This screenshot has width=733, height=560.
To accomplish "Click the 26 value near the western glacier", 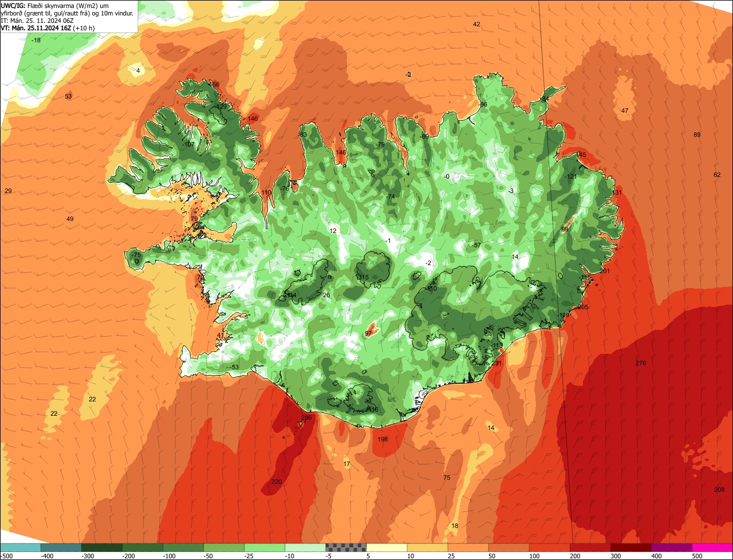I will (326, 295).
